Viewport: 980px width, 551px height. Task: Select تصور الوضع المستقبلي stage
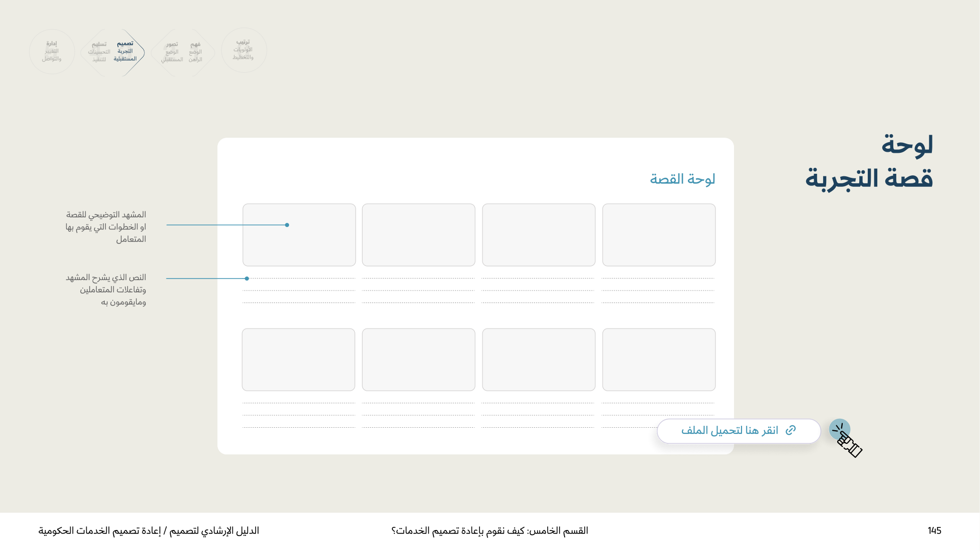[172, 52]
